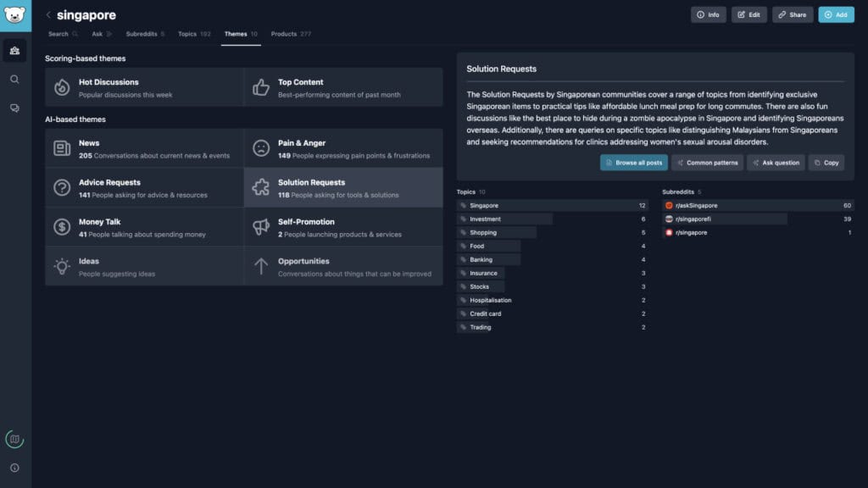
Task: Click the Browse all posts button
Action: 634,163
